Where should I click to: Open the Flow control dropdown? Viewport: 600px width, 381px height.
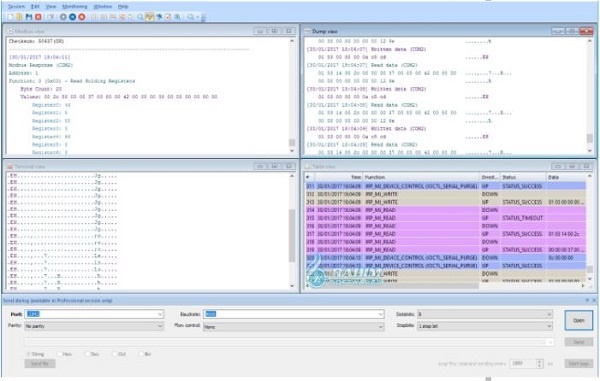380,327
